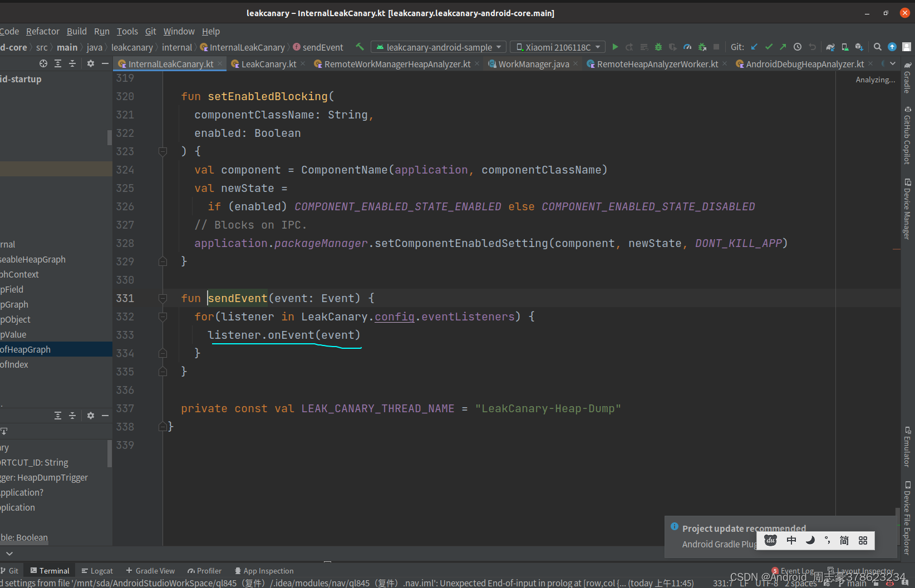Click Git Push arrow icon
The width and height of the screenshot is (915, 588).
(783, 47)
